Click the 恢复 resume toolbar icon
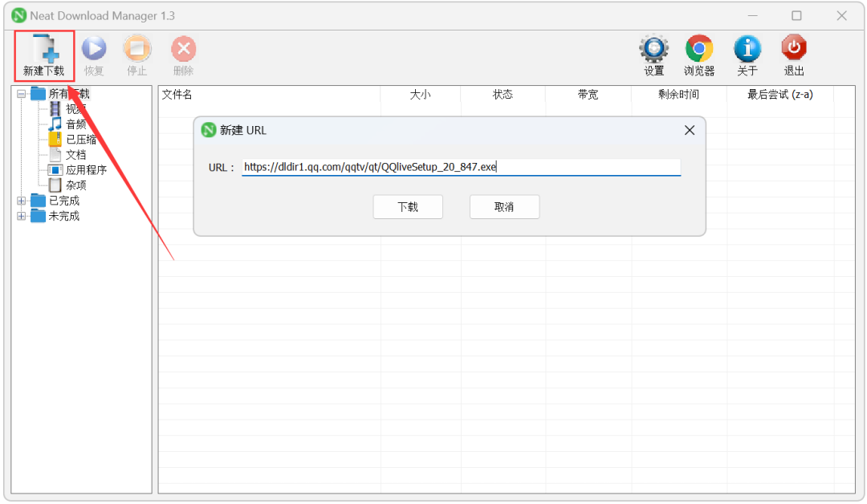867x504 pixels. point(94,49)
